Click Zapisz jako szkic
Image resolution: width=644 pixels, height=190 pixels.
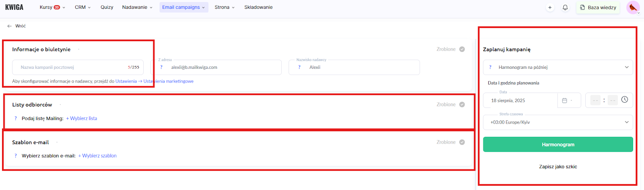point(558,167)
